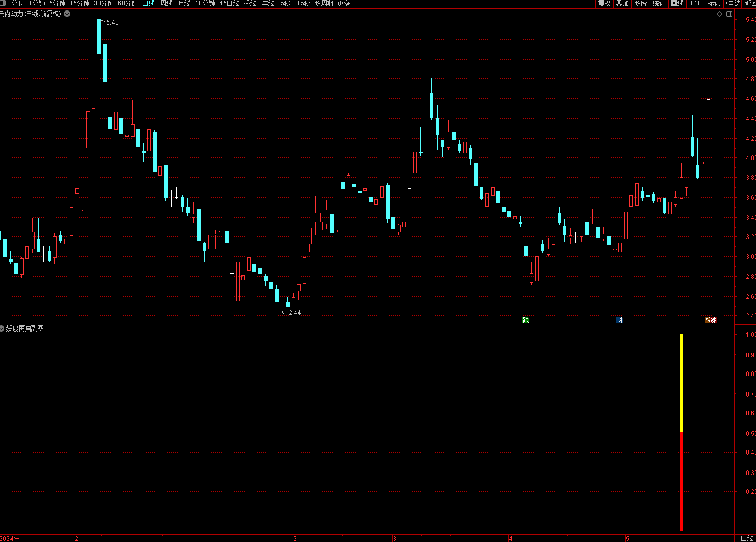This screenshot has height=542, width=756.
Task: Select the 30分钟 period tab
Action: [103, 4]
